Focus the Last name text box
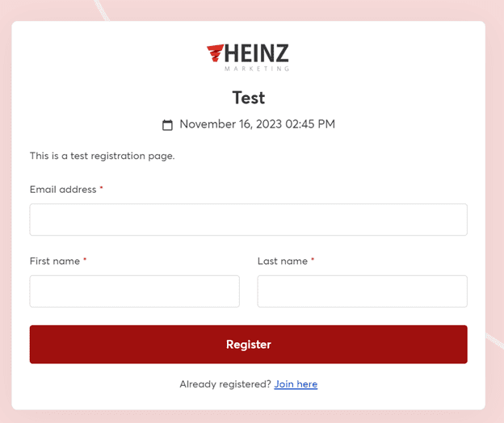 [x=362, y=291]
